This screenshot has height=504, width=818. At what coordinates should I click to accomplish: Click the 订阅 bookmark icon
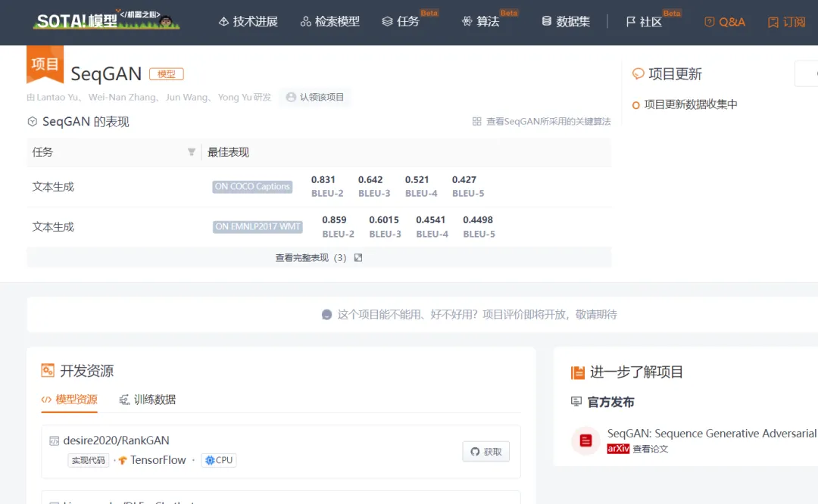coord(773,22)
